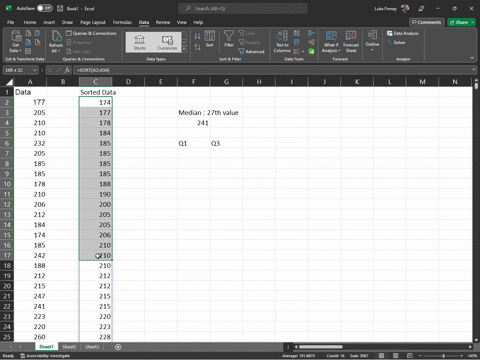480x360 pixels.
Task: Click the Select All corner triangle
Action: [x=9, y=82]
